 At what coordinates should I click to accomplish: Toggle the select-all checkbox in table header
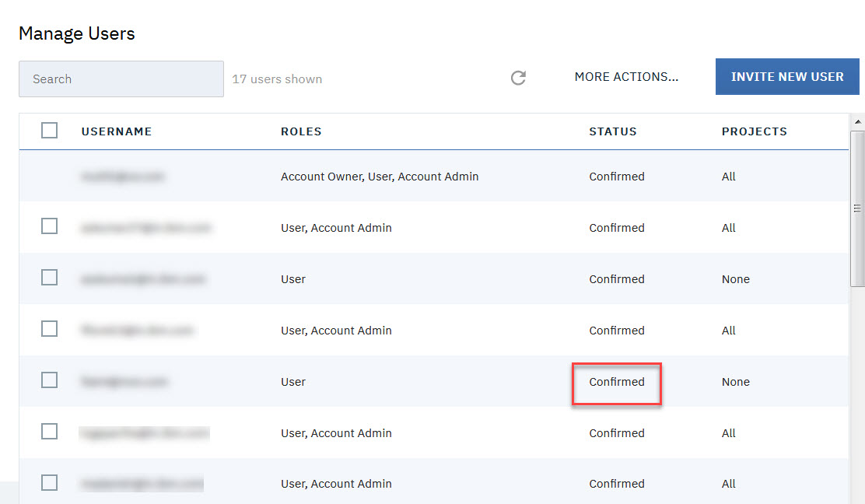[49, 131]
